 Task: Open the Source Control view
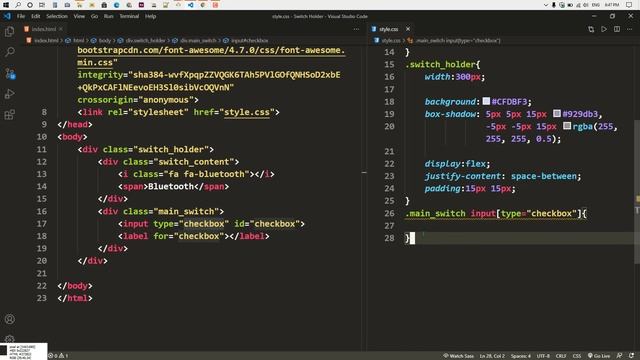click(9, 73)
